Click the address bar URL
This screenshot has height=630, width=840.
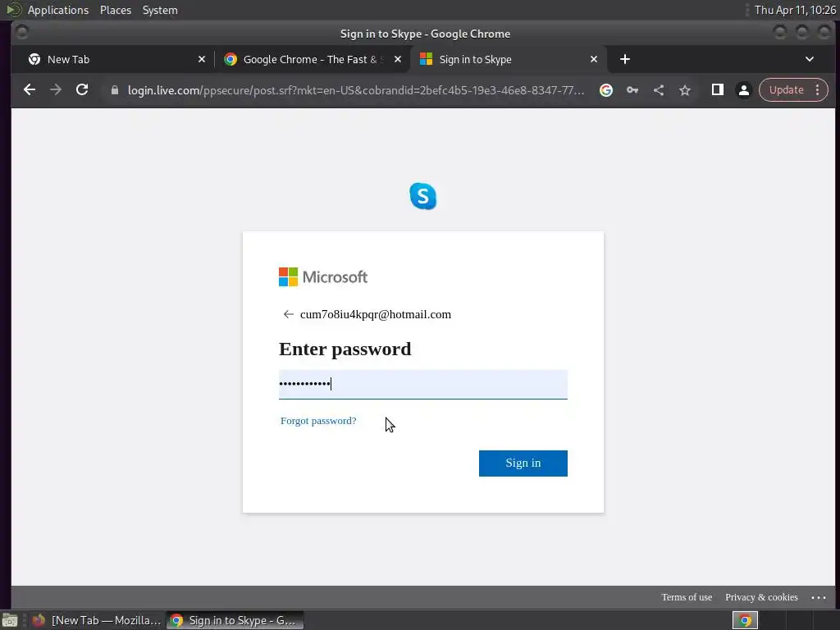(356, 90)
